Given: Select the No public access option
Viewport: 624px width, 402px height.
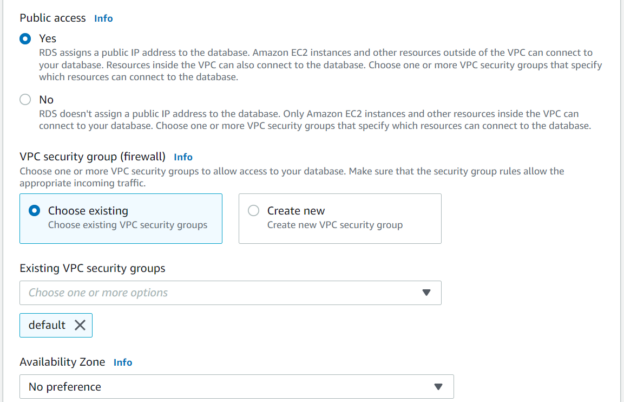Looking at the screenshot, I should coord(26,100).
